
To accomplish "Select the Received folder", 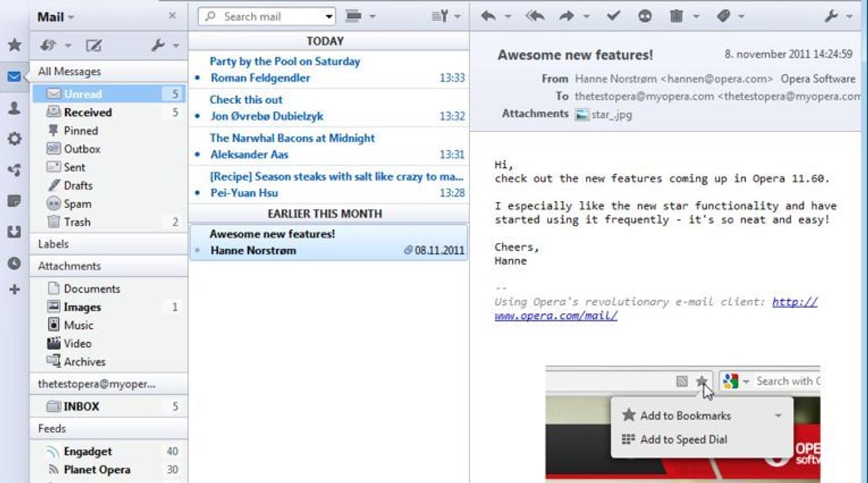I will point(109,112).
